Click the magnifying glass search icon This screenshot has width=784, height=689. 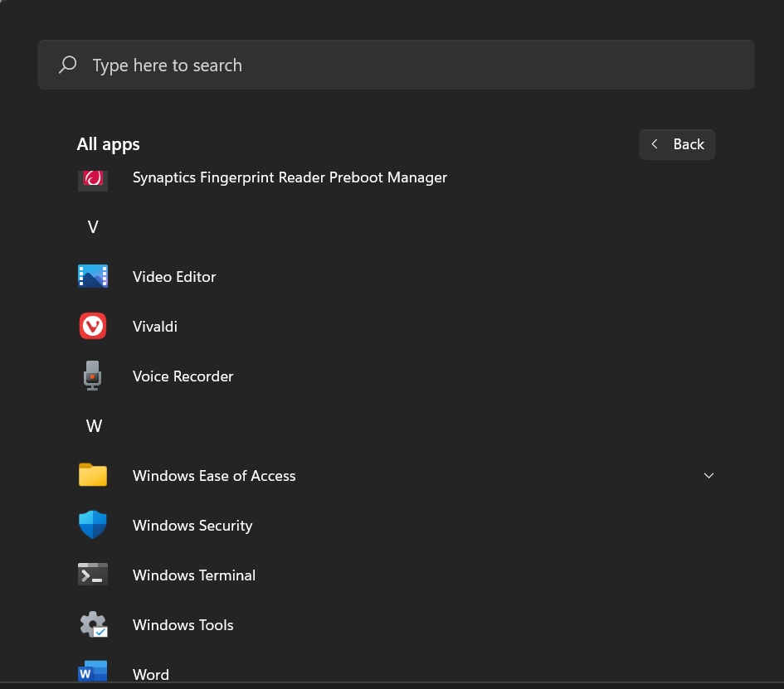(67, 65)
